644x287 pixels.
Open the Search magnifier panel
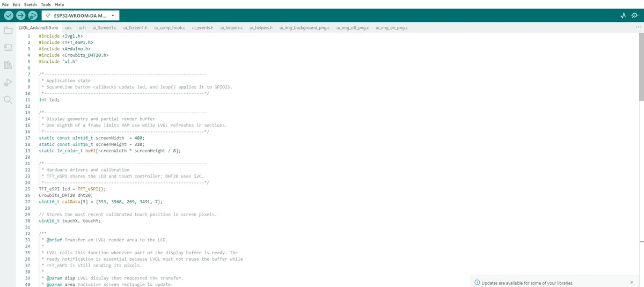8,100
